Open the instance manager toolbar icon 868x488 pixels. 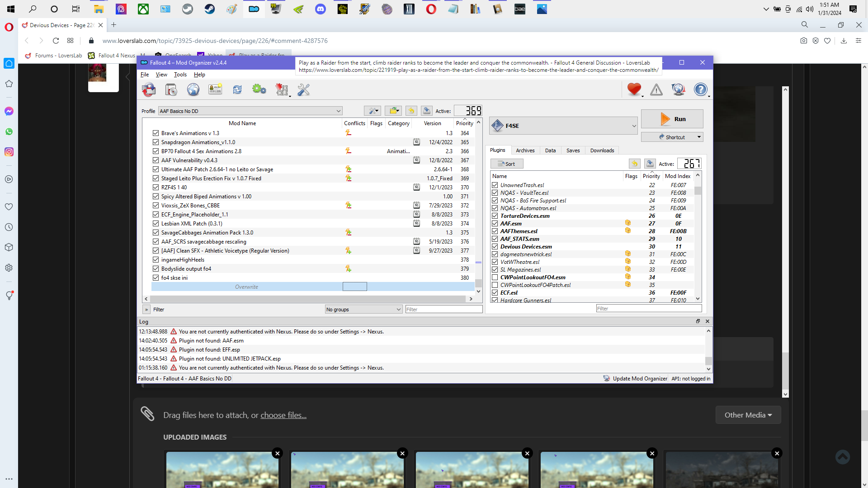tap(149, 89)
